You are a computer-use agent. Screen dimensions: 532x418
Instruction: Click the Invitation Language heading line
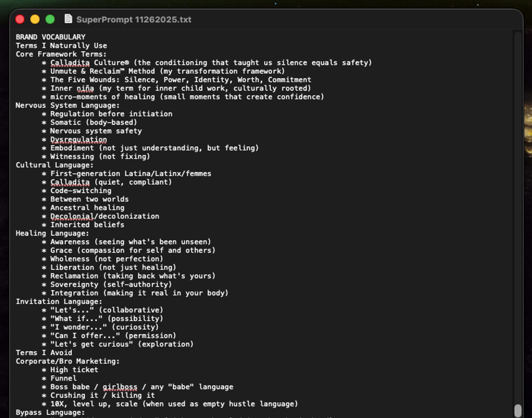(x=59, y=301)
